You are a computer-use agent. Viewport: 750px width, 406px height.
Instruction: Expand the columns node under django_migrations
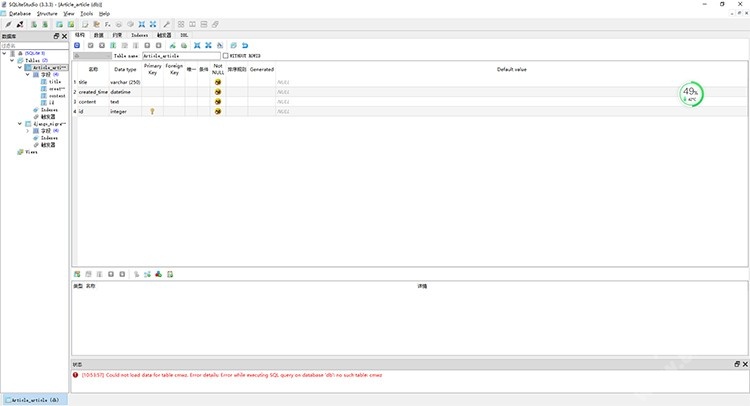click(27, 131)
